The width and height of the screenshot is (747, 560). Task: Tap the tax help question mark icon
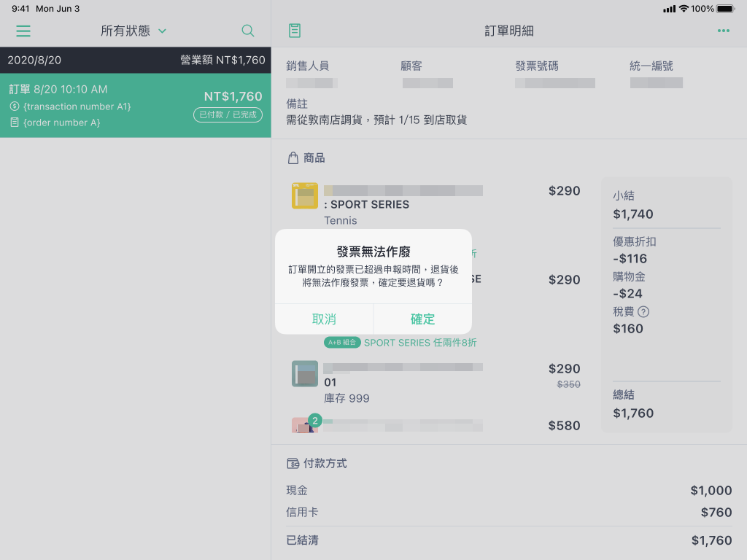click(643, 312)
